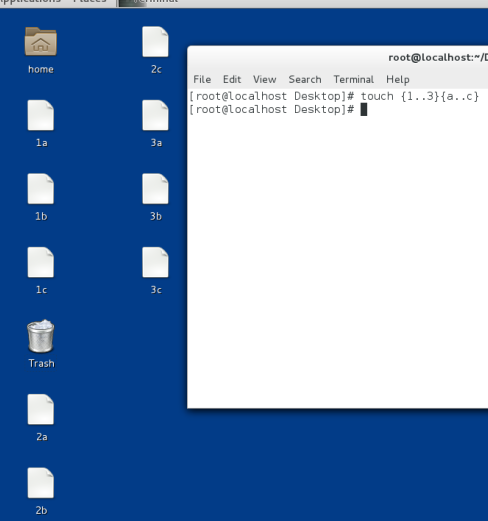
Task: Open the View menu in terminal
Action: coord(265,79)
